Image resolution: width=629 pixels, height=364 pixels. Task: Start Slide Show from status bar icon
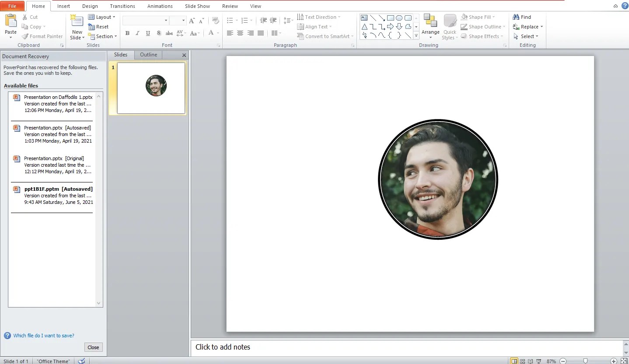[538, 361]
